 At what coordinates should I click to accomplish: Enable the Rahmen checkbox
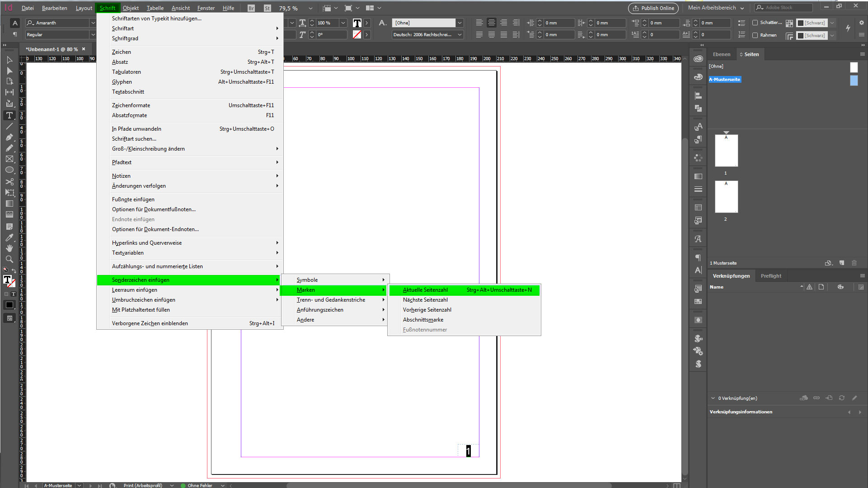pyautogui.click(x=755, y=35)
